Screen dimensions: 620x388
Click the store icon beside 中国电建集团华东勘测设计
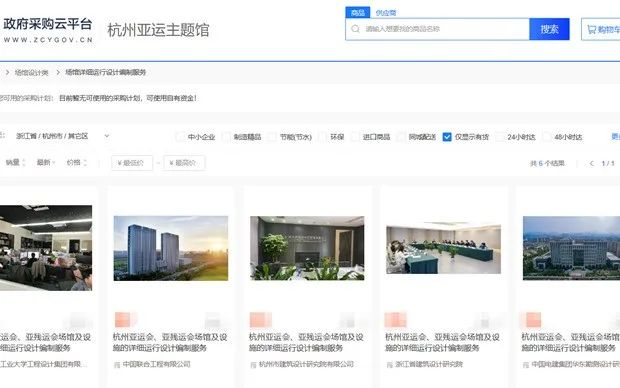pos(525,365)
